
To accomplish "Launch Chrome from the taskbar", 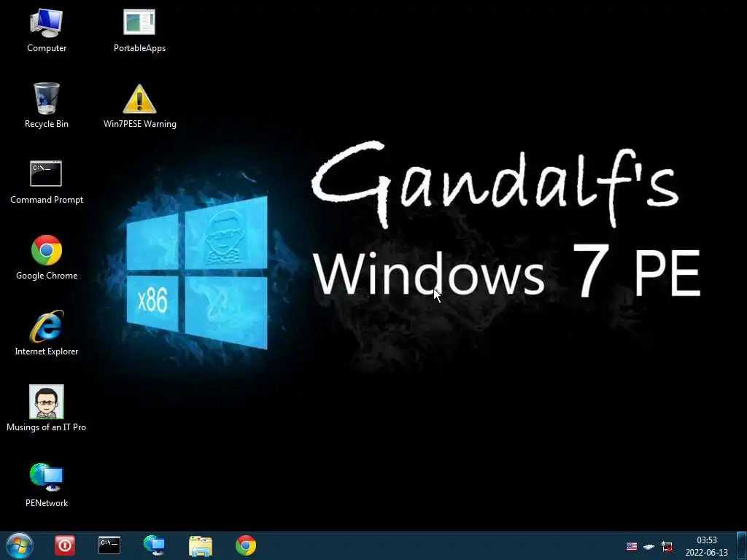I will pos(246,545).
